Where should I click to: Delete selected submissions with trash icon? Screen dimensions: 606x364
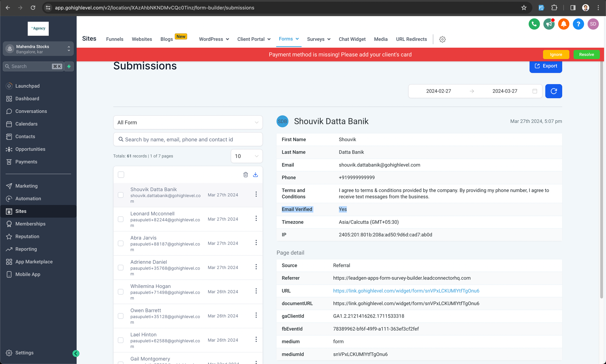246,175
